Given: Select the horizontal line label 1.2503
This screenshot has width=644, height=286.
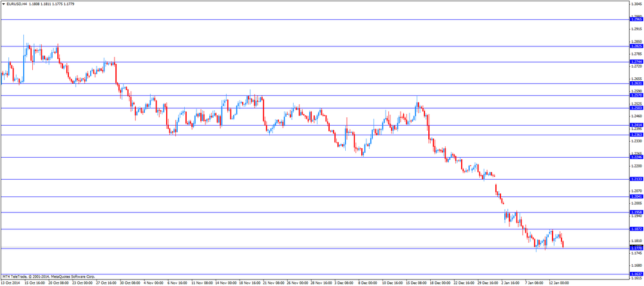Looking at the screenshot, I should pyautogui.click(x=636, y=108).
